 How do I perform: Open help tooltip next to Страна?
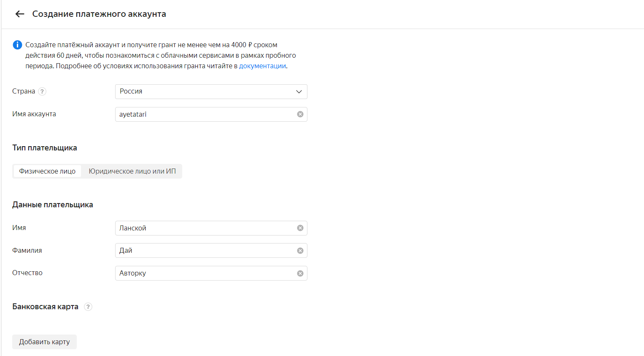(x=42, y=91)
